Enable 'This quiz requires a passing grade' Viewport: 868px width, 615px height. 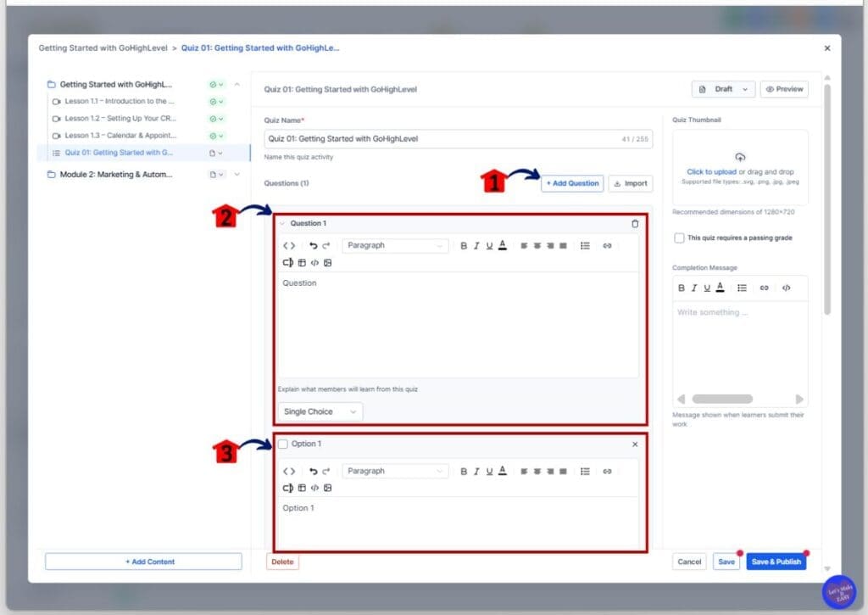pyautogui.click(x=679, y=238)
